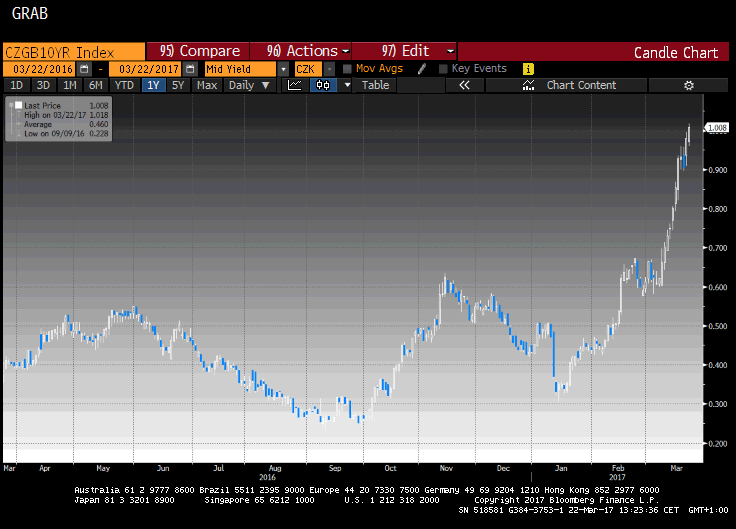Image resolution: width=736 pixels, height=529 pixels.
Task: Click the Apr x-axis month label
Action: [45, 468]
